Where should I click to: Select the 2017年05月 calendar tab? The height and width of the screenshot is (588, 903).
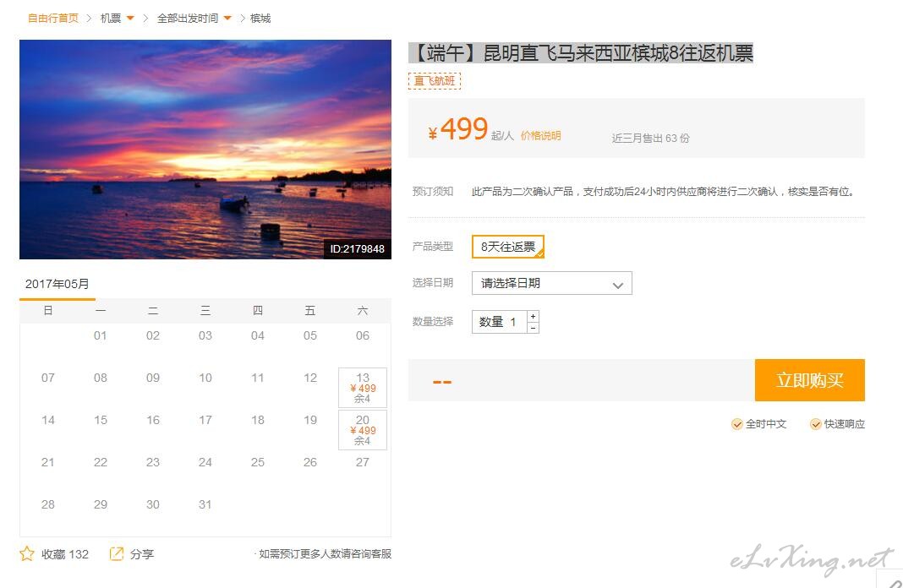pos(57,284)
